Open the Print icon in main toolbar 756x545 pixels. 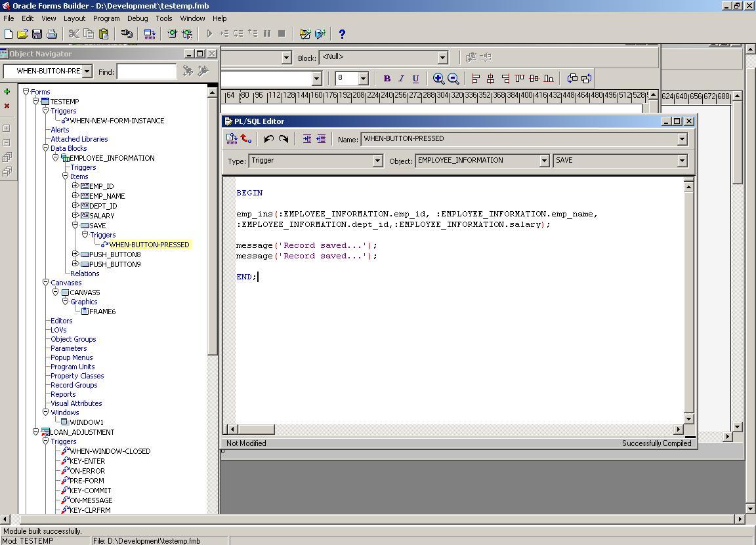pyautogui.click(x=52, y=34)
